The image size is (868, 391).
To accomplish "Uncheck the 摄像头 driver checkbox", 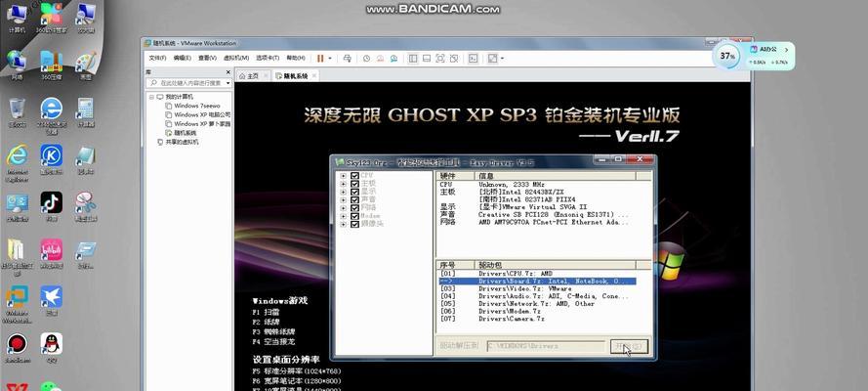I will pos(354,224).
